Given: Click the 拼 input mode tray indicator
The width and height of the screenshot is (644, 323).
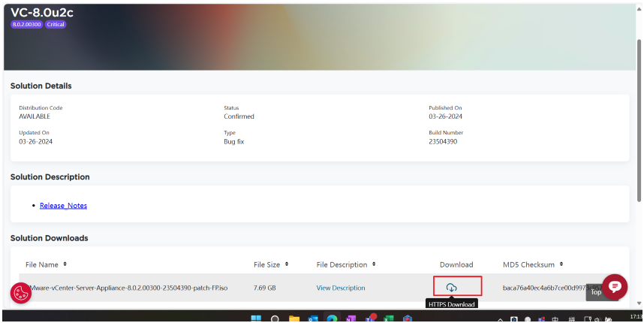Looking at the screenshot, I should pyautogui.click(x=572, y=320).
